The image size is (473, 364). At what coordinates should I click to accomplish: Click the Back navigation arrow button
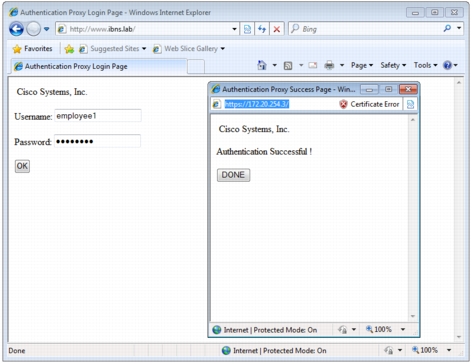coord(16,29)
